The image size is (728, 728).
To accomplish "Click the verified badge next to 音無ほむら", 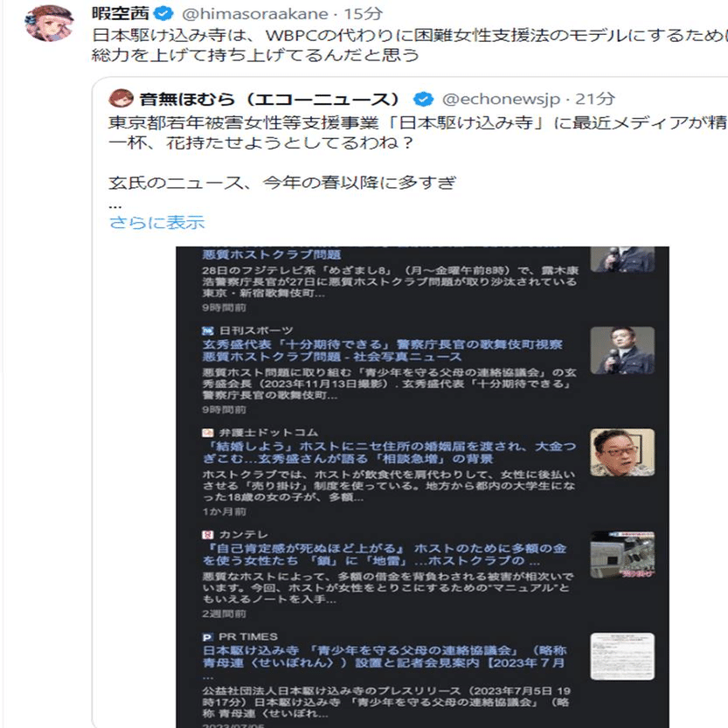I will [x=423, y=99].
